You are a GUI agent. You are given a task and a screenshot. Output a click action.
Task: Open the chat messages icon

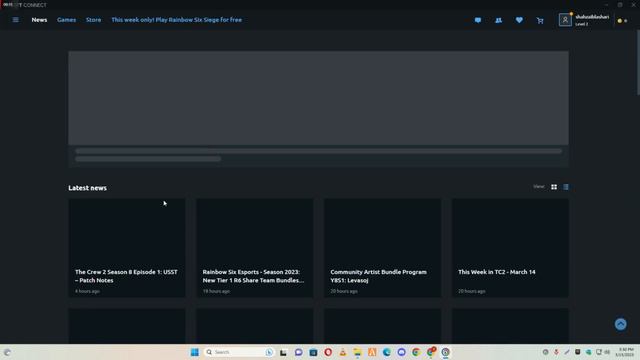pos(478,20)
